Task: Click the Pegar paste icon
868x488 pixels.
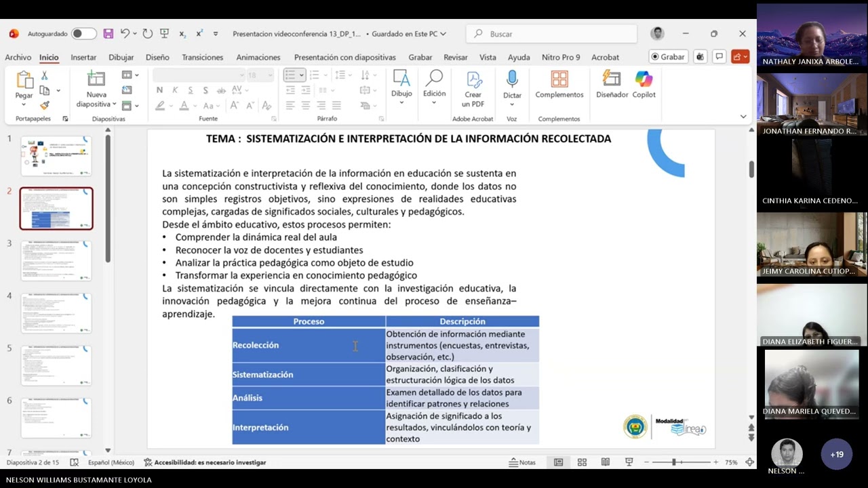Action: 24,80
